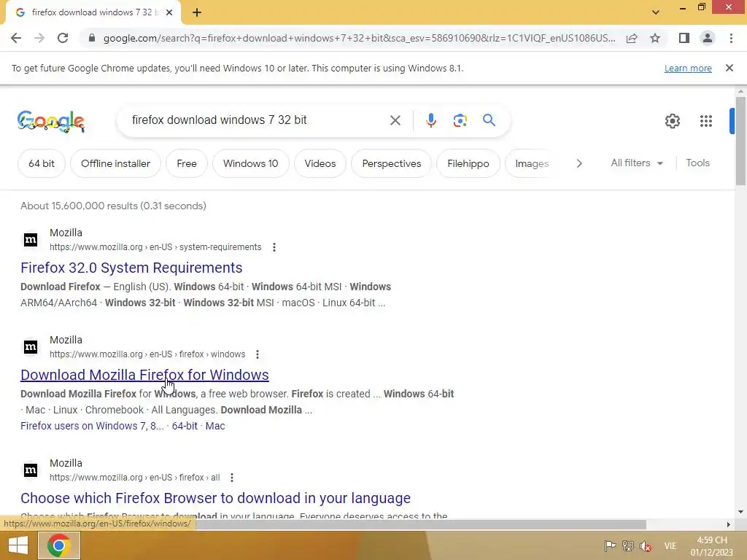Open the Mac sitelink
The width and height of the screenshot is (747, 560).
215,426
